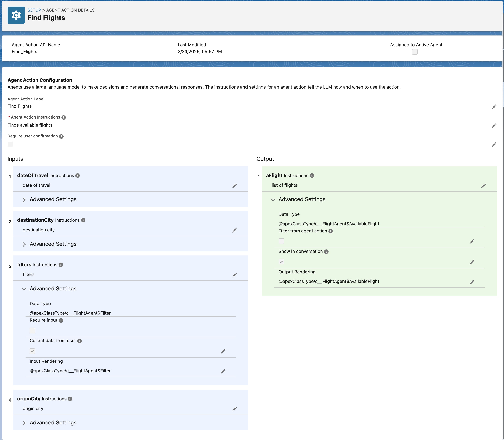Edit Filter from agent action pencil
504x440 pixels.
(x=472, y=241)
